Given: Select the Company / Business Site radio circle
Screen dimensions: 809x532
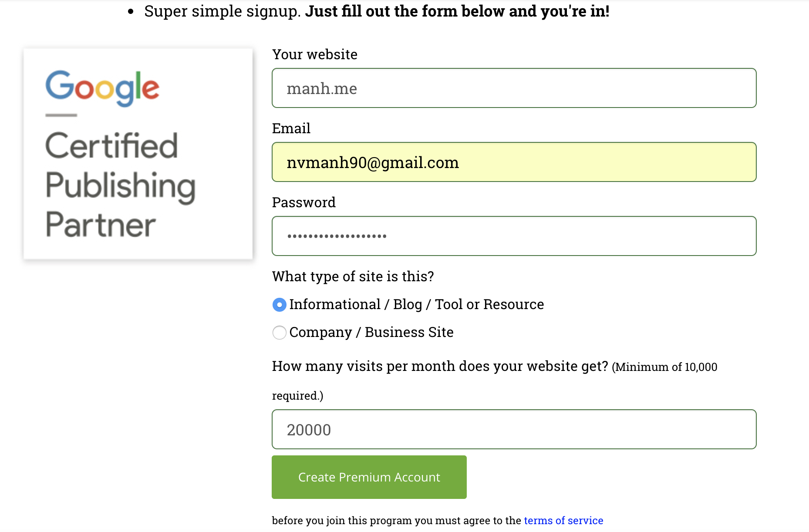Looking at the screenshot, I should click(279, 333).
